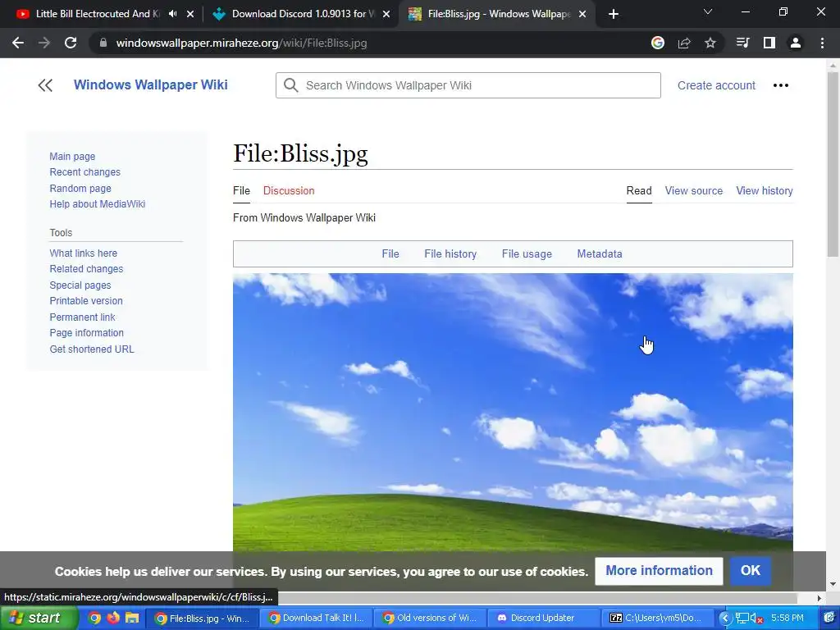Image resolution: width=840 pixels, height=630 pixels.
Task: Select the File namespace tab
Action: 242,190
